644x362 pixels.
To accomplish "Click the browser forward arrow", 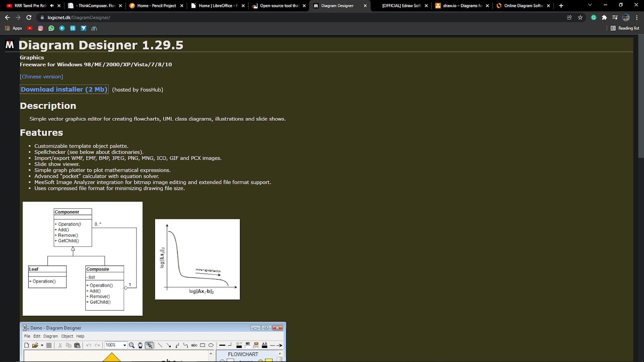I will click(x=18, y=17).
